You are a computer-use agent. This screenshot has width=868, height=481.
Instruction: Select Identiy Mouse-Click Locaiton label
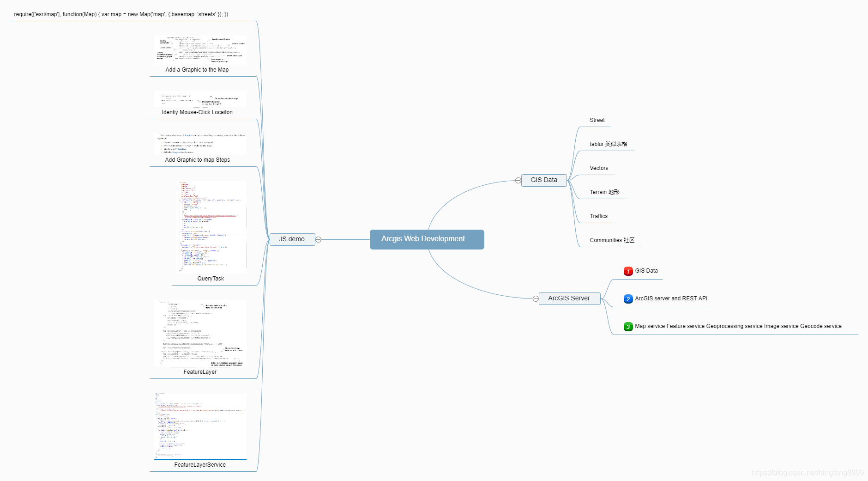coord(197,112)
